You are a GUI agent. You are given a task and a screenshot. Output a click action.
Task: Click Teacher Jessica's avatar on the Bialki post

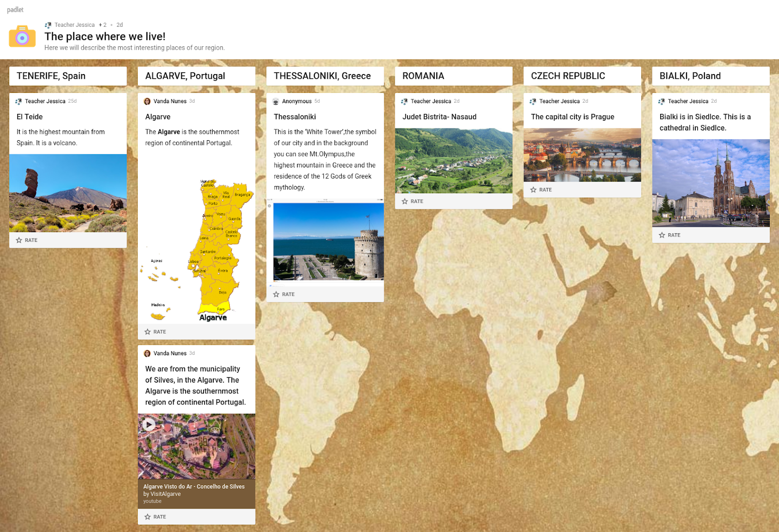pyautogui.click(x=662, y=101)
